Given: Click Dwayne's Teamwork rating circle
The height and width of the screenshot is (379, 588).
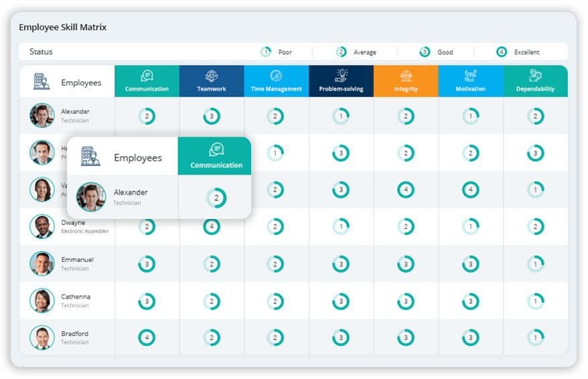Looking at the screenshot, I should pyautogui.click(x=212, y=226).
